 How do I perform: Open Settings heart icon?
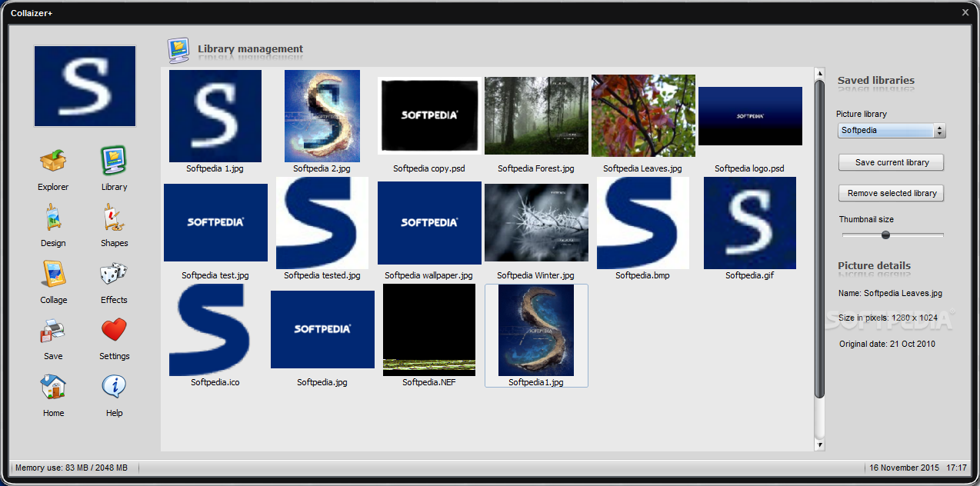(x=114, y=331)
